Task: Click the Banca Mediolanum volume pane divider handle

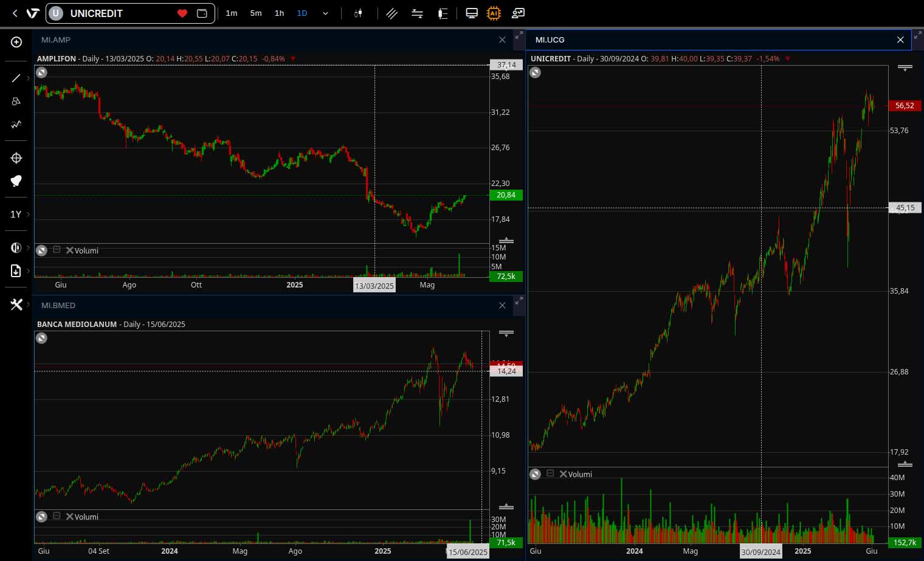Action: tap(506, 507)
